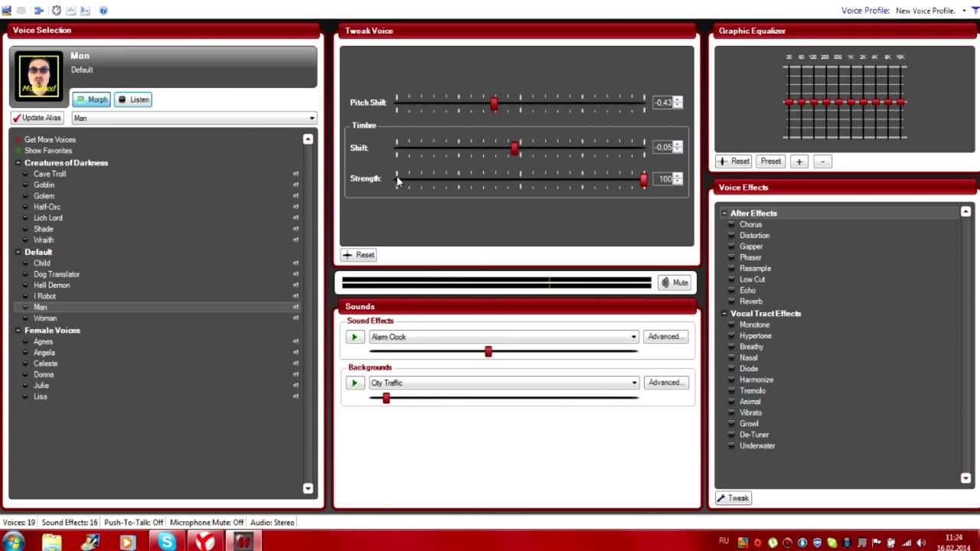
Task: Open the Windows Start menu
Action: [x=13, y=542]
